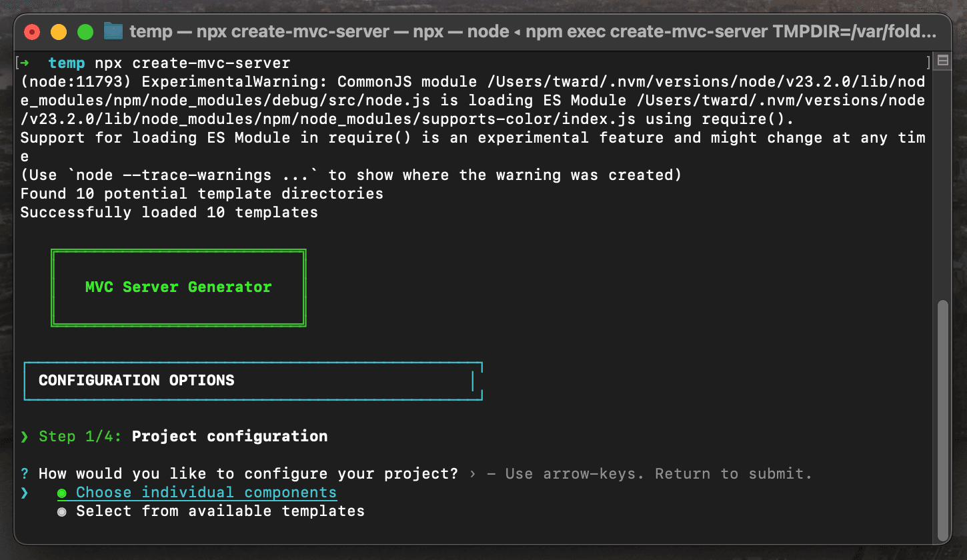
Task: Click the green step indicator chevron before Step 1/4
Action: (25, 437)
